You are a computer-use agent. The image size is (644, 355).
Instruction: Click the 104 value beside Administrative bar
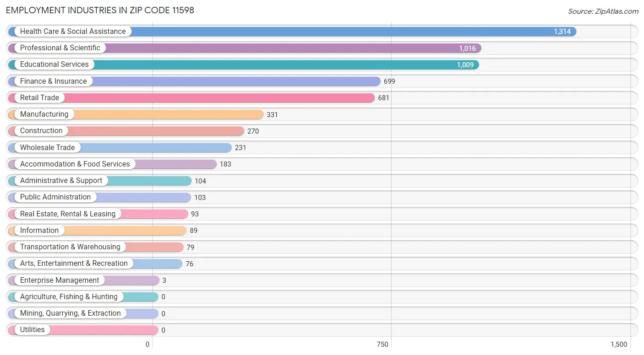click(x=200, y=181)
